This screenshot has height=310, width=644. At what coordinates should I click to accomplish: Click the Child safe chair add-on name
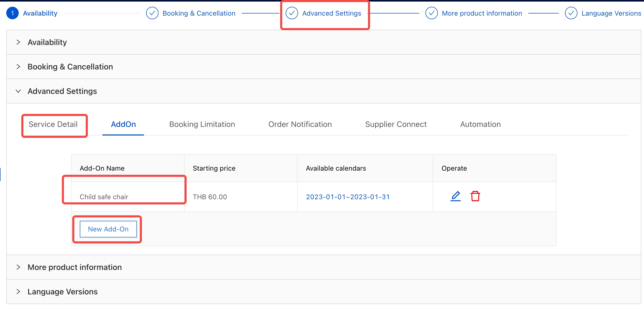(x=104, y=197)
